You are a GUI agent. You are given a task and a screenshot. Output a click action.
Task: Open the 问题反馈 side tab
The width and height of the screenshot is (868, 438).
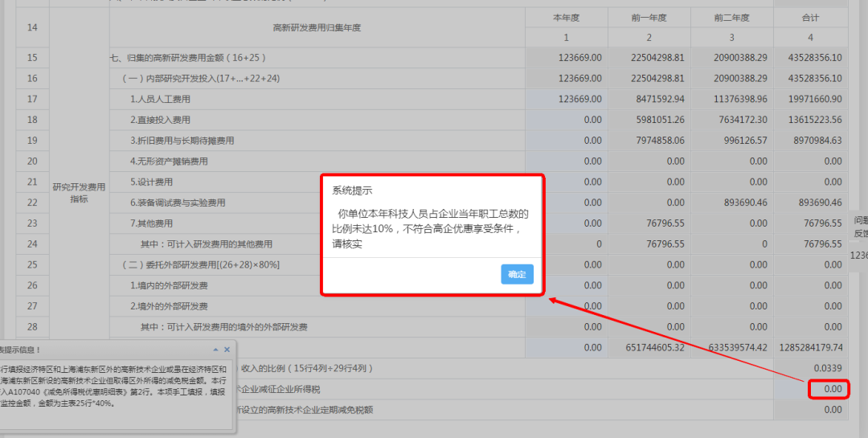pos(859,225)
